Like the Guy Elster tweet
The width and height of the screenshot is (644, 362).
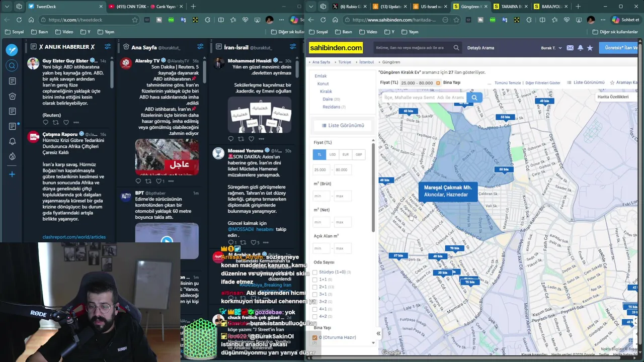pyautogui.click(x=66, y=122)
